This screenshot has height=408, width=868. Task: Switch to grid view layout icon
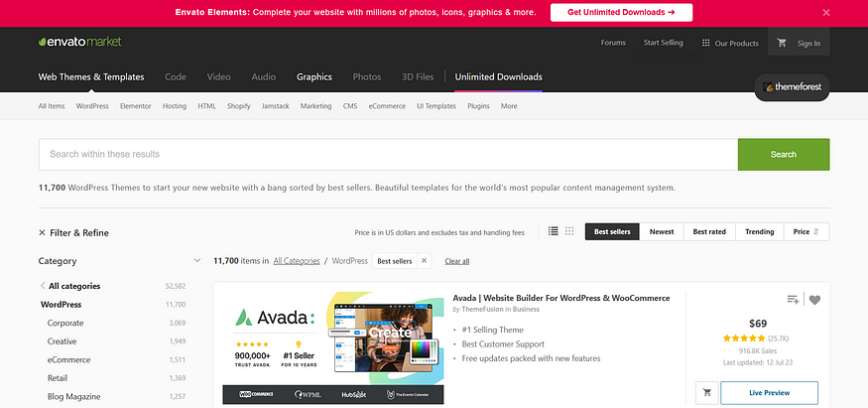569,231
